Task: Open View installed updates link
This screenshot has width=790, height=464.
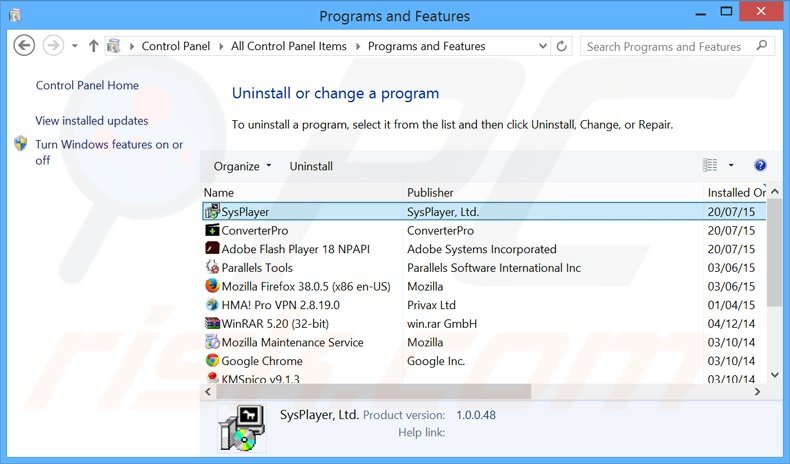Action: 92,120
